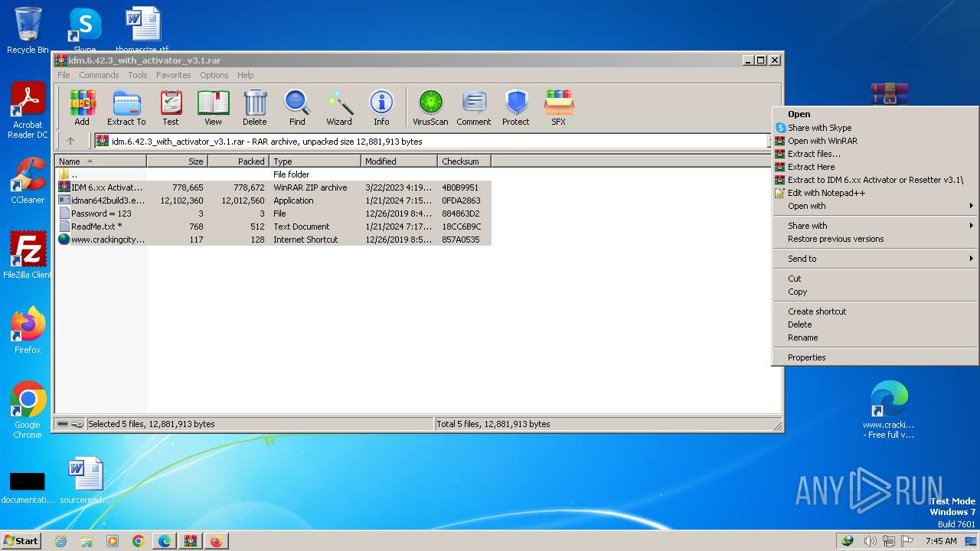Click volume speaker tray icon

point(871,541)
